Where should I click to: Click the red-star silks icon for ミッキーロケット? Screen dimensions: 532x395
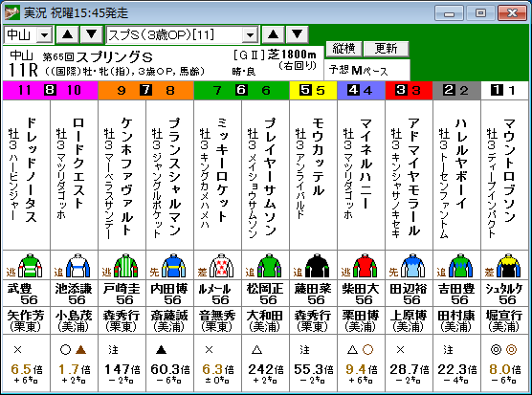222,266
